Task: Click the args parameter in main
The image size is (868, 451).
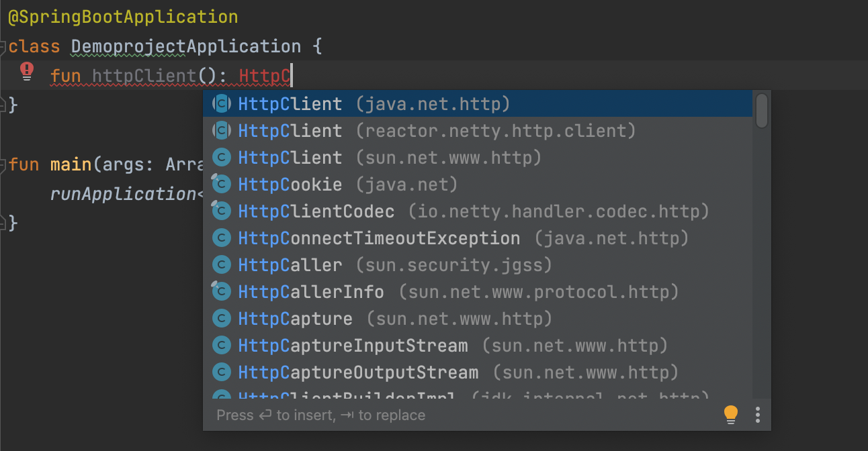Action: coord(122,165)
